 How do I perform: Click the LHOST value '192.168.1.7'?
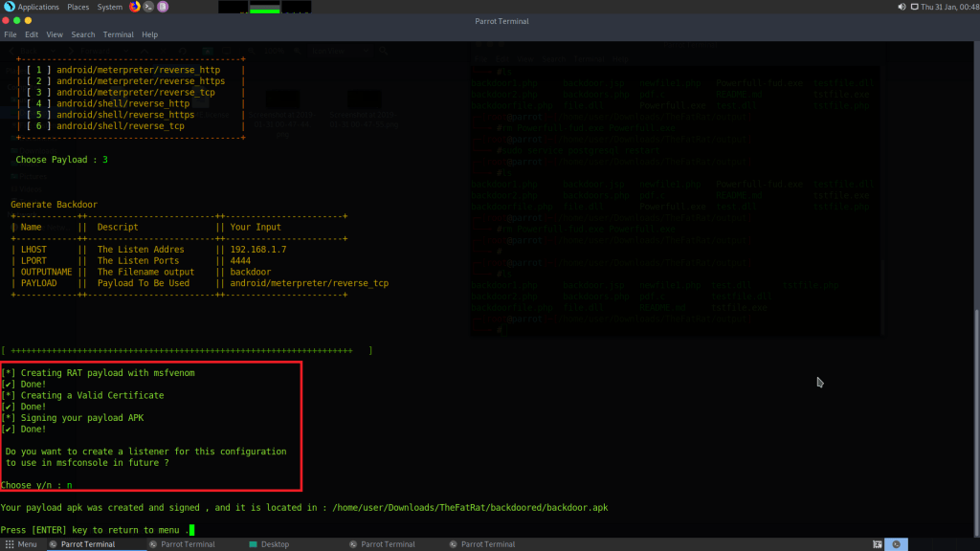(258, 250)
